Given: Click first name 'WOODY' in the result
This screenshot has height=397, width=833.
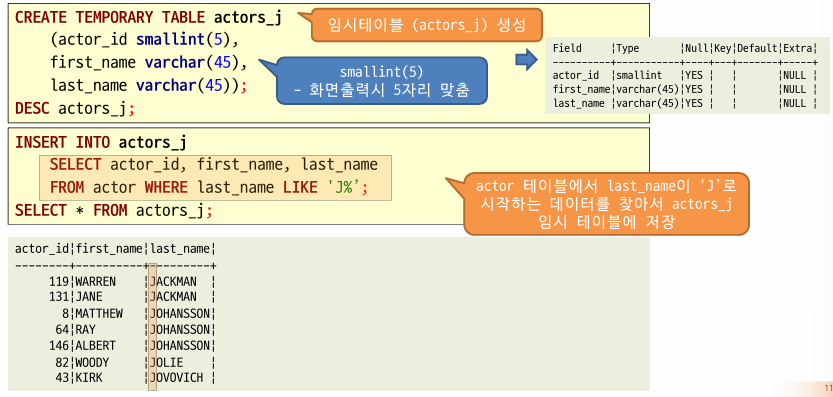Looking at the screenshot, I should (92, 363).
